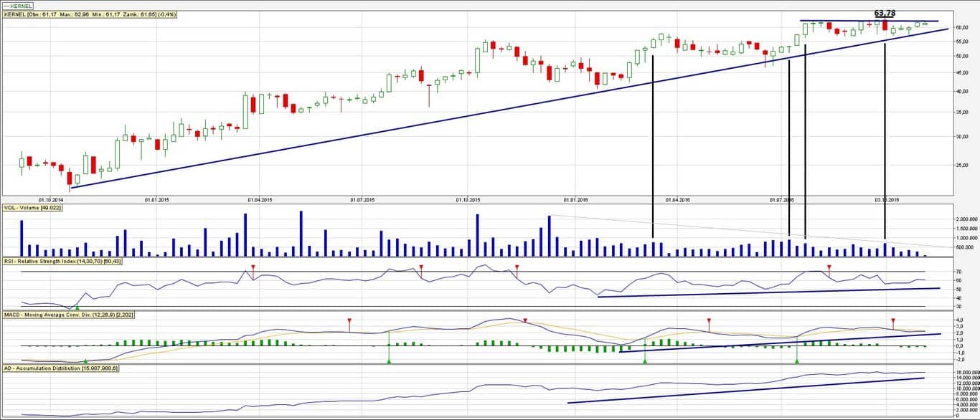Screen dimensions: 980x420
Task: Select the 03.10.2016 date axis label
Action: pyautogui.click(x=887, y=199)
